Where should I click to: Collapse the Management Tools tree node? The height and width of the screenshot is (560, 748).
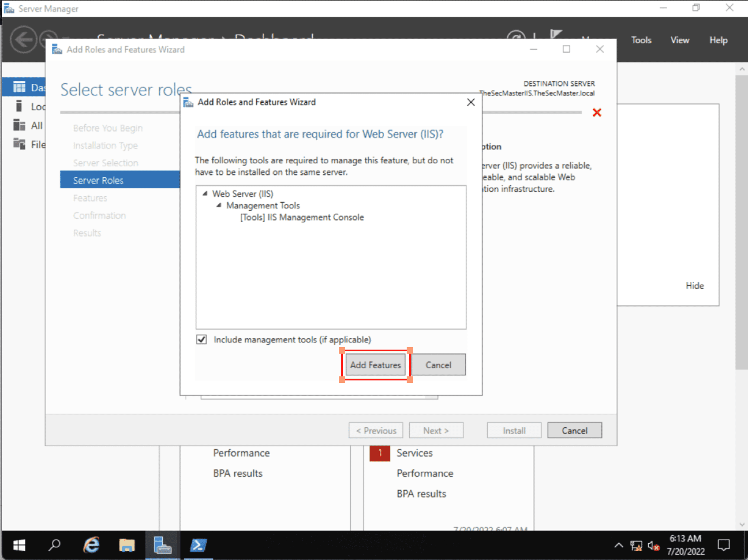coord(219,205)
